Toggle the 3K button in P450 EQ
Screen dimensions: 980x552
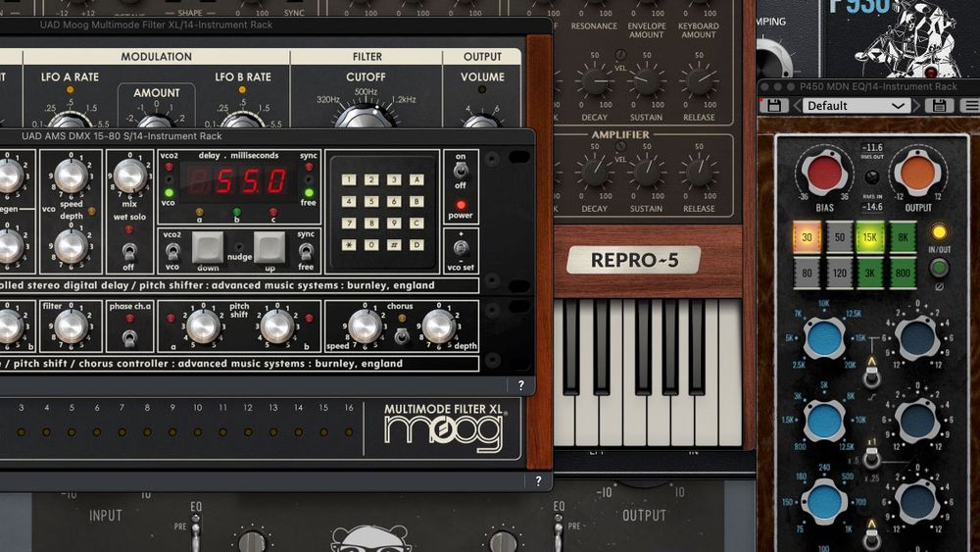pyautogui.click(x=870, y=273)
